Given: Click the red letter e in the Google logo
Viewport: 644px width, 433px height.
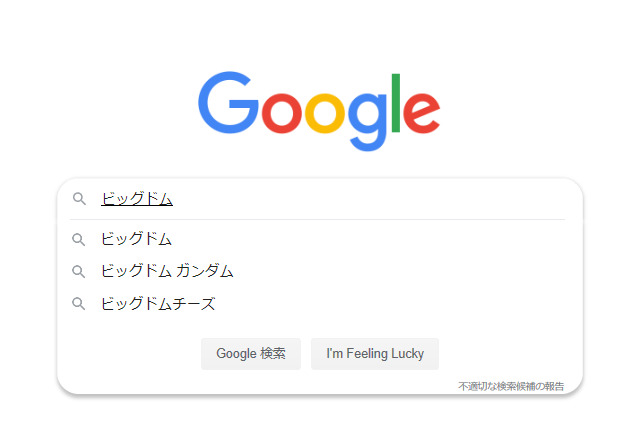Looking at the screenshot, I should (x=421, y=112).
